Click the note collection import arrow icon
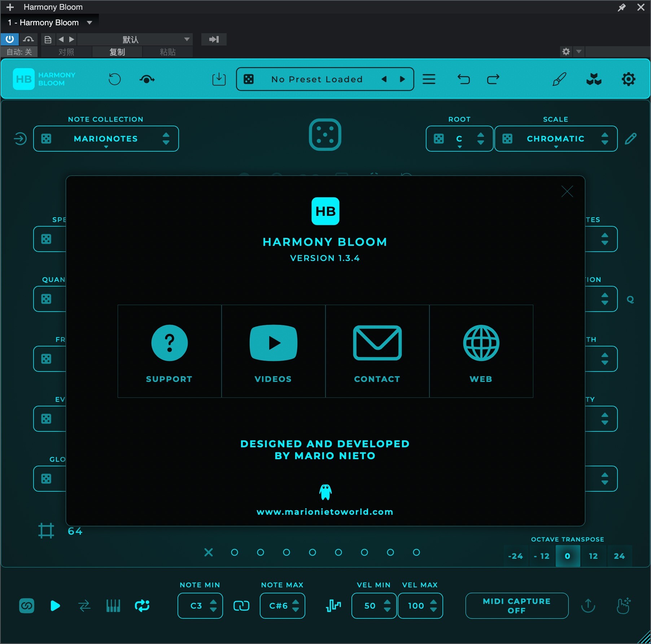The width and height of the screenshot is (651, 644). click(x=20, y=139)
